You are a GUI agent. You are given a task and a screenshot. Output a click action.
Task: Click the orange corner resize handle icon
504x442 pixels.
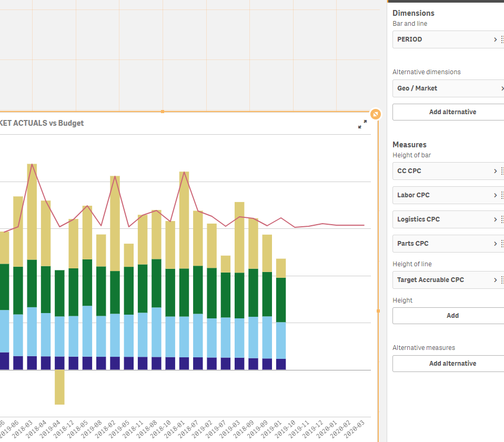[x=375, y=114]
